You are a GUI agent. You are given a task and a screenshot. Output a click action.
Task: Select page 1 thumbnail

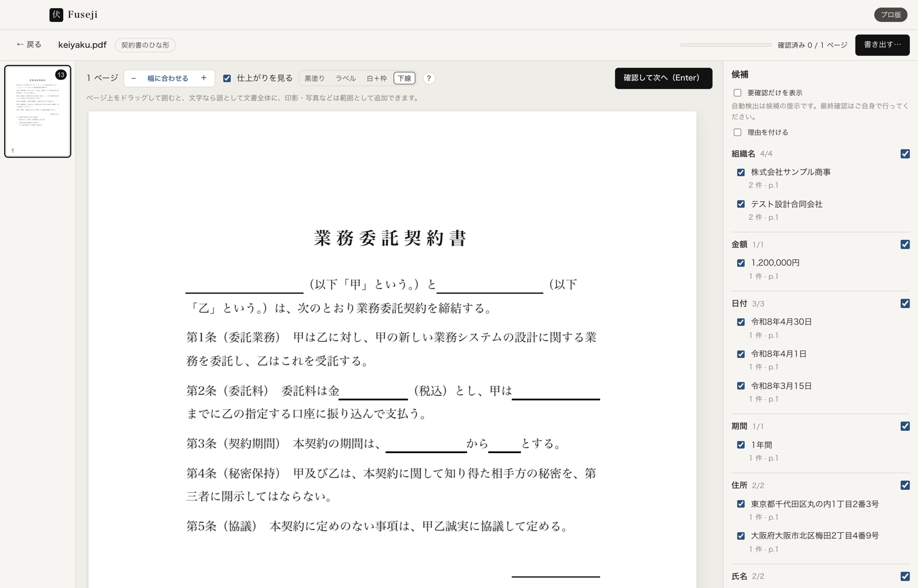[38, 111]
